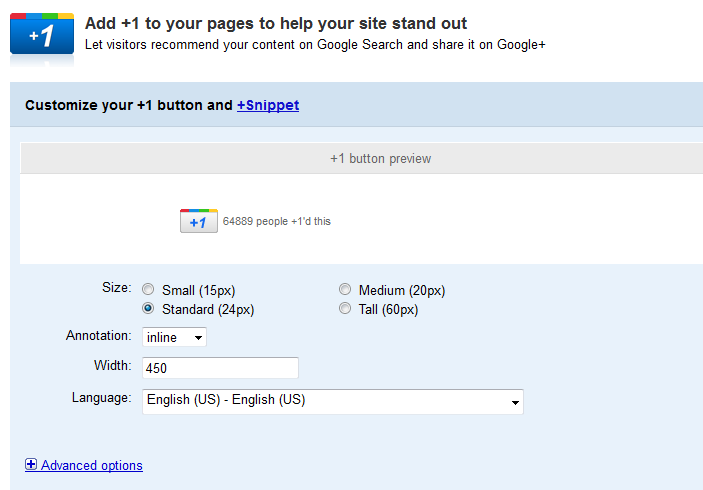This screenshot has height=490, width=703.
Task: Click the +1 button preview header
Action: (380, 159)
